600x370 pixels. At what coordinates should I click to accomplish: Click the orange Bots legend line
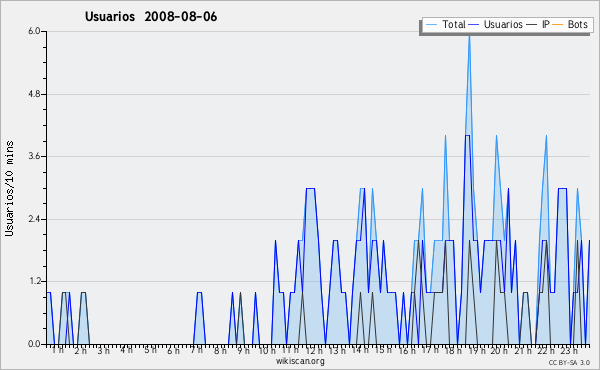(558, 25)
